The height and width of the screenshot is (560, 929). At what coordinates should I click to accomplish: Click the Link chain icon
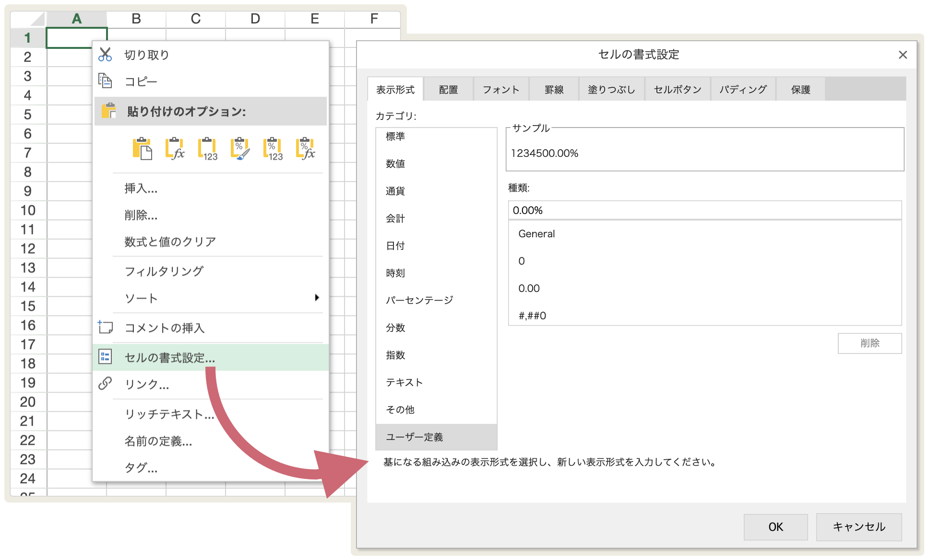click(105, 384)
